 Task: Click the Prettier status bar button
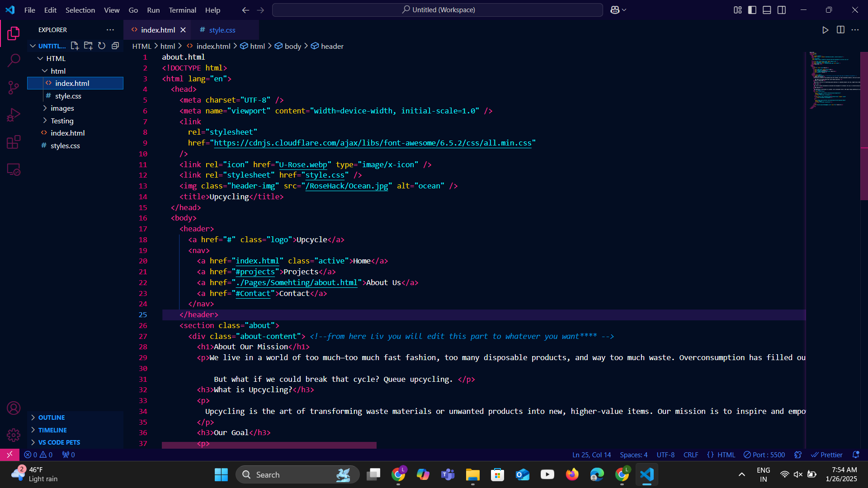[x=827, y=455]
